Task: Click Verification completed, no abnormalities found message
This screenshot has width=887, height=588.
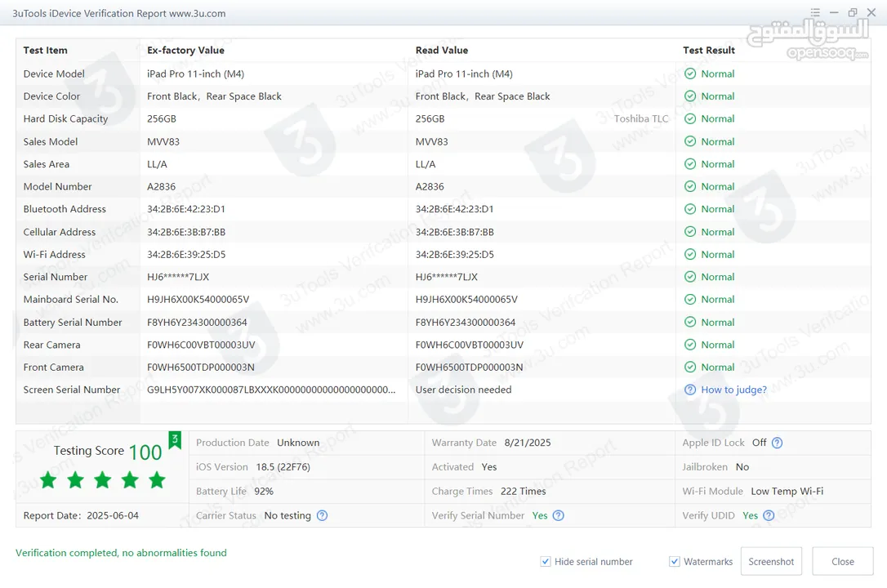Action: [121, 553]
